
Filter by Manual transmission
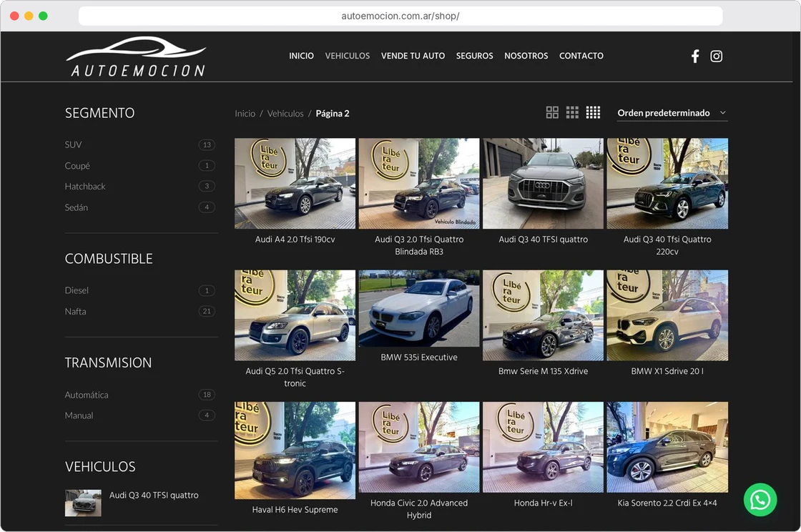79,415
